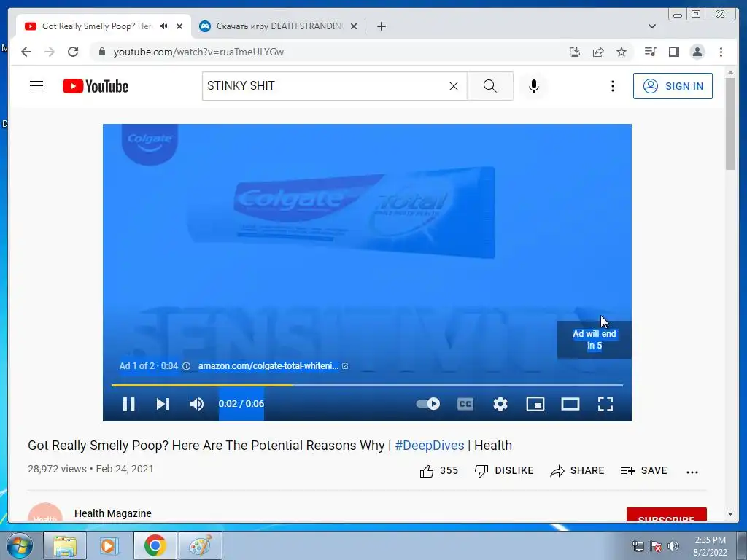Screen dimensions: 747x560
Task: Click the video progress bar
Action: 367,385
